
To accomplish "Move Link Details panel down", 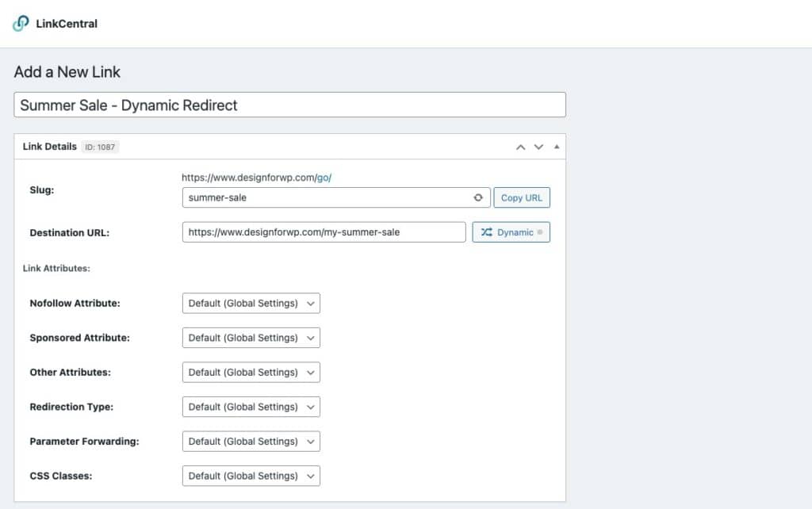I will click(x=538, y=147).
